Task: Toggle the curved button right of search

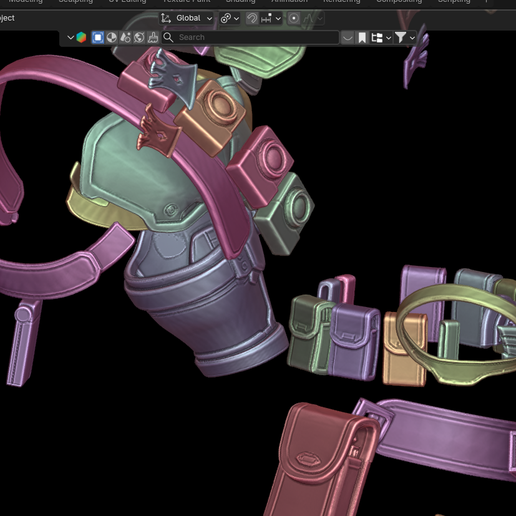Action: coord(347,37)
